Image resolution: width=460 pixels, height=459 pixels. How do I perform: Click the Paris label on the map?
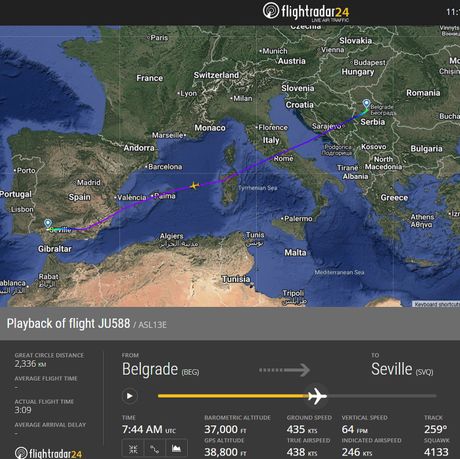pos(159,38)
